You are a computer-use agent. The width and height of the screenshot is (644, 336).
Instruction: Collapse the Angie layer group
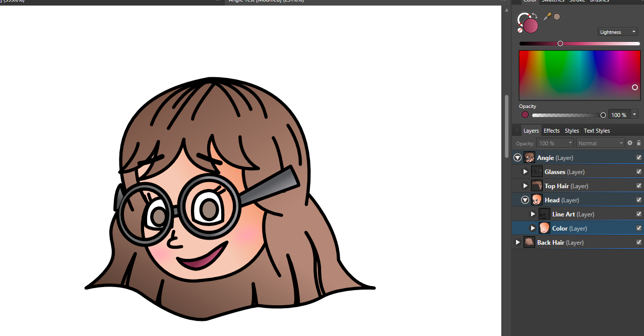(x=518, y=157)
